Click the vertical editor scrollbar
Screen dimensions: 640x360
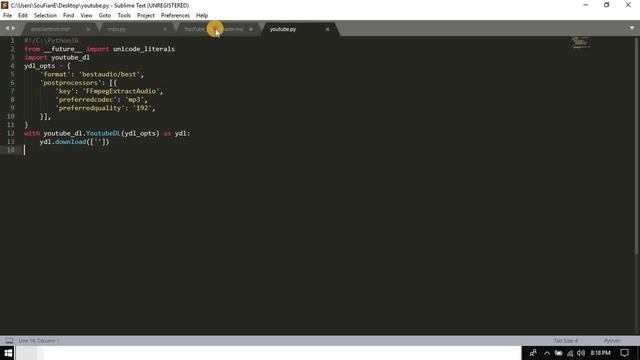pyautogui.click(x=636, y=147)
